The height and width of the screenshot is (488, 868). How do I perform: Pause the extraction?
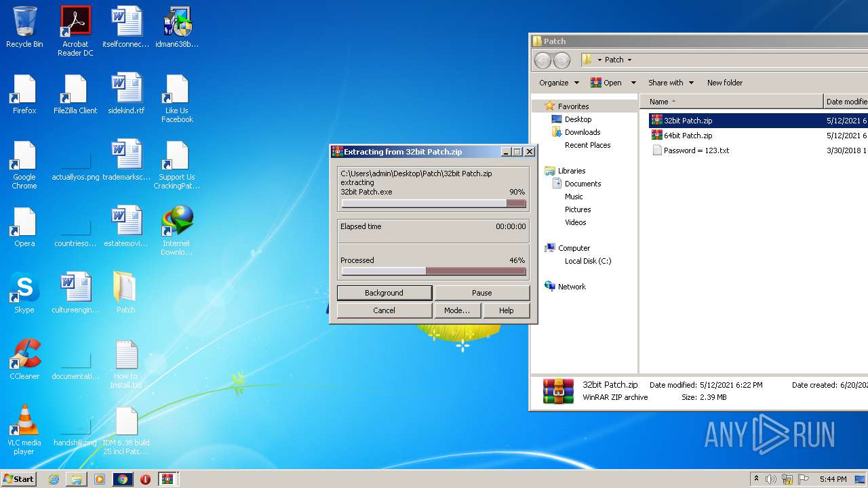point(482,293)
